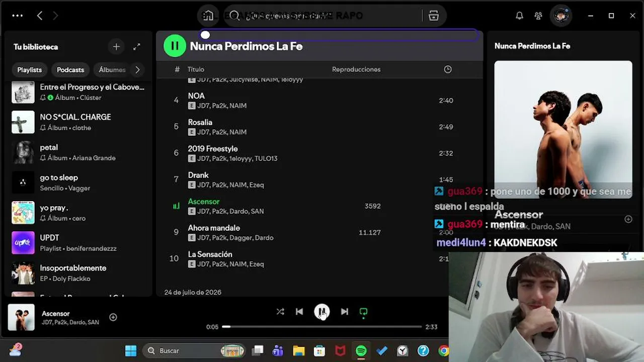Open the Browse icon in search bar
644x362 pixels.
(434, 16)
